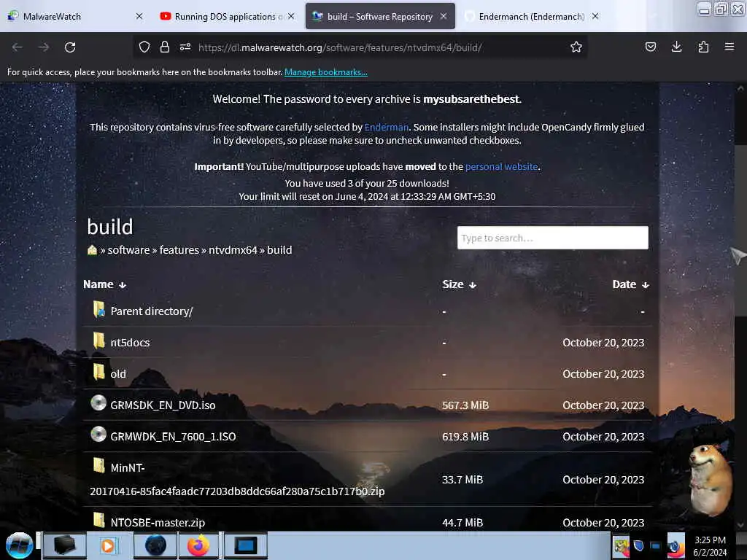Click the Parent directory folder icon

pos(98,309)
